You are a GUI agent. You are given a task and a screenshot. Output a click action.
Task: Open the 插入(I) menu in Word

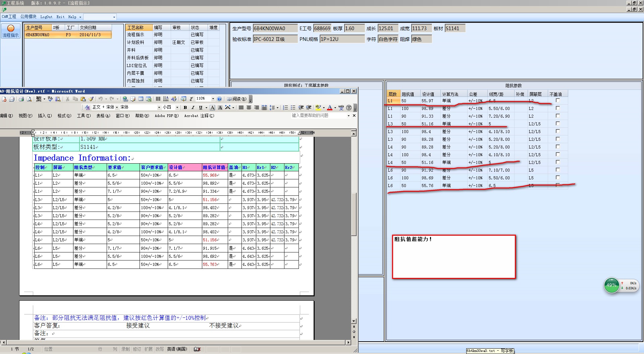(45, 116)
